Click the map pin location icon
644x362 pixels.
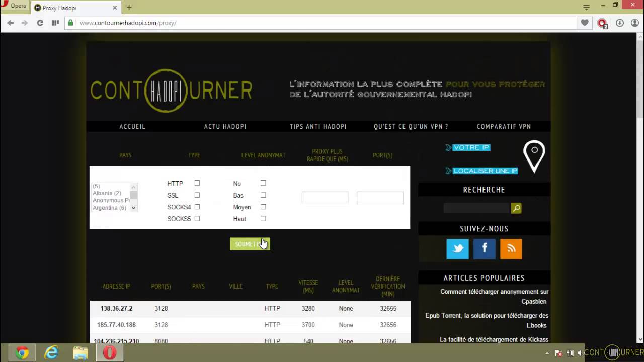[534, 157]
